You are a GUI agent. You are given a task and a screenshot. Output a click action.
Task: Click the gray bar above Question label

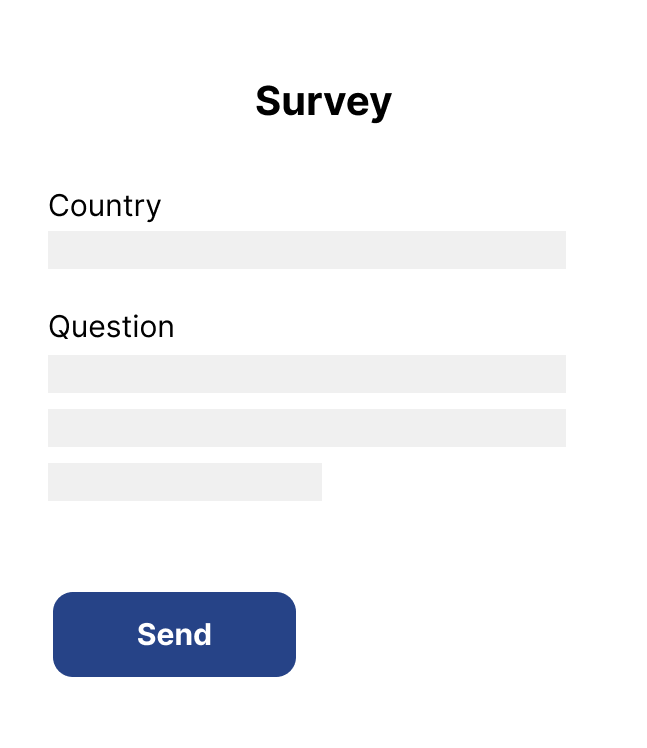[x=306, y=250]
